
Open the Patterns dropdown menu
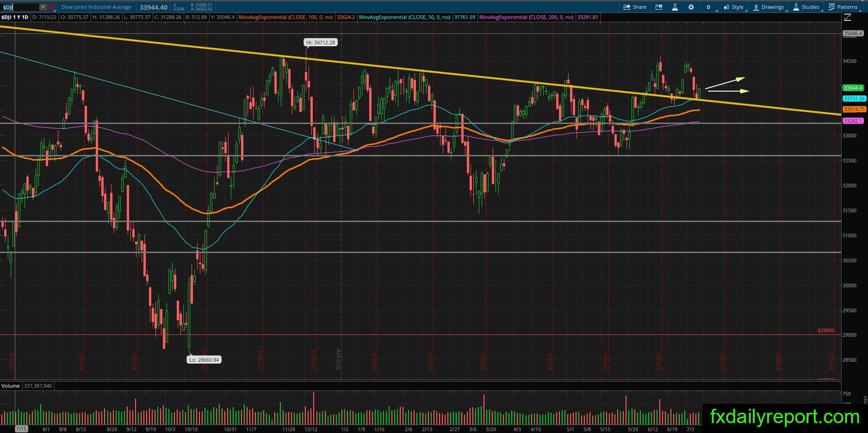tap(843, 7)
